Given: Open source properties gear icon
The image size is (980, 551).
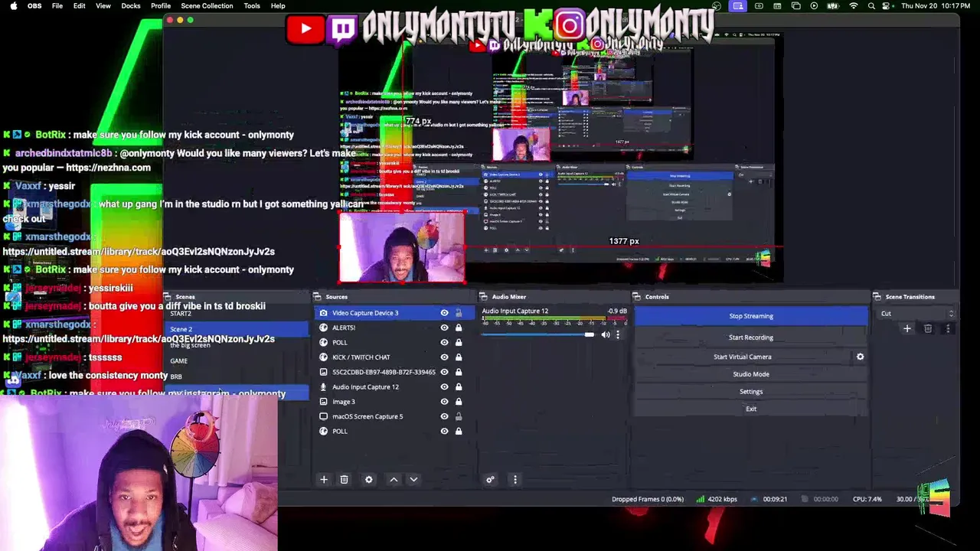Looking at the screenshot, I should coord(368,480).
